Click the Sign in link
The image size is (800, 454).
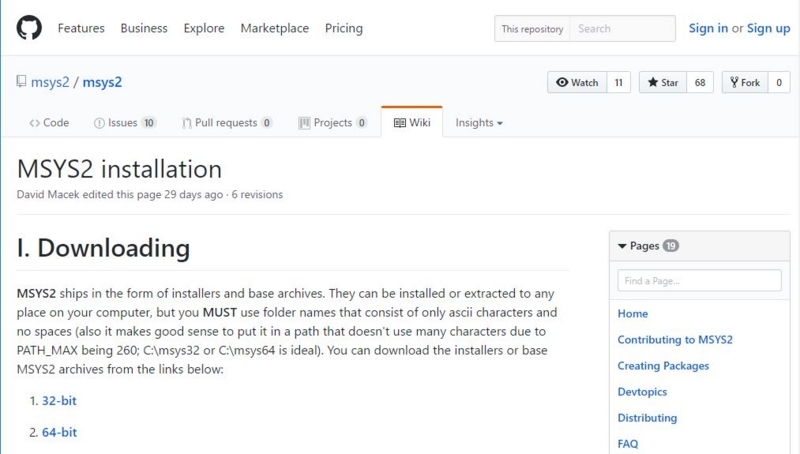(x=708, y=28)
